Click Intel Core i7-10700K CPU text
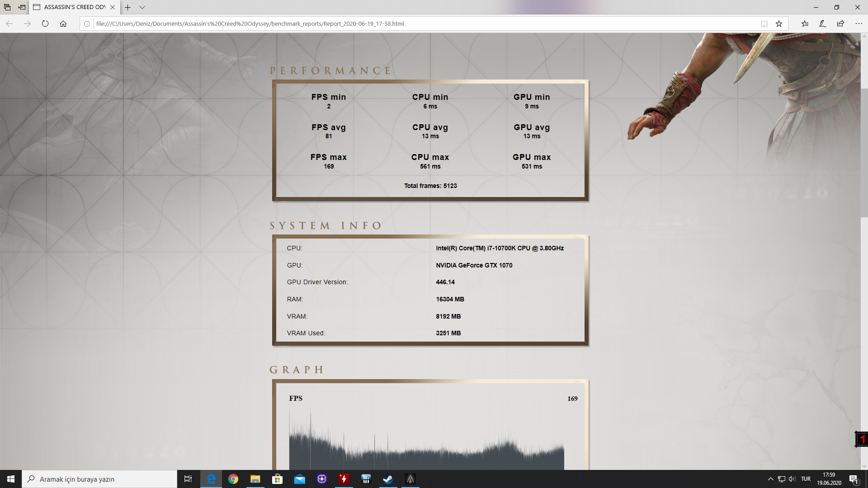This screenshot has width=868, height=488. 500,248
